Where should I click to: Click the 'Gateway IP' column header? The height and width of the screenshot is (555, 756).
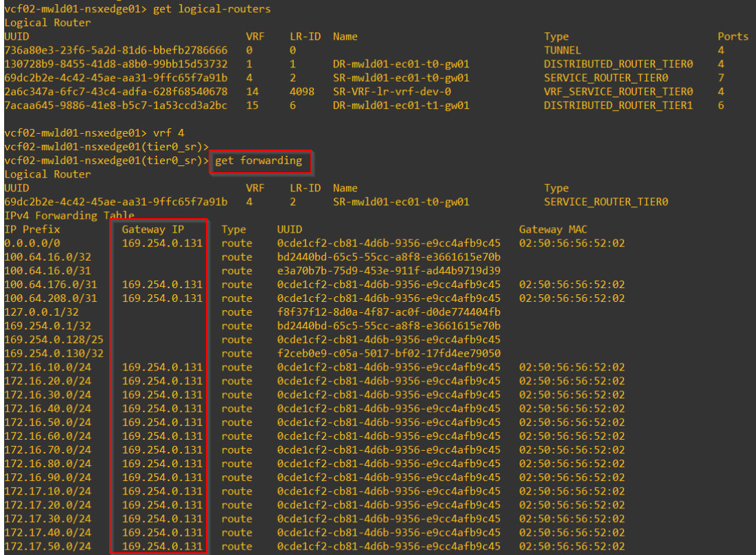click(x=151, y=229)
